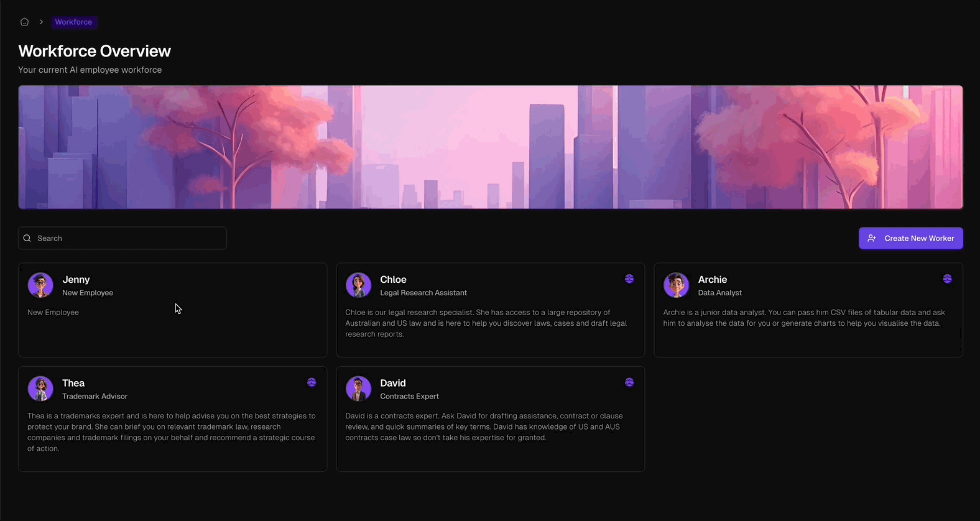The width and height of the screenshot is (980, 521).
Task: Click David's contracts description paragraph
Action: (x=484, y=426)
